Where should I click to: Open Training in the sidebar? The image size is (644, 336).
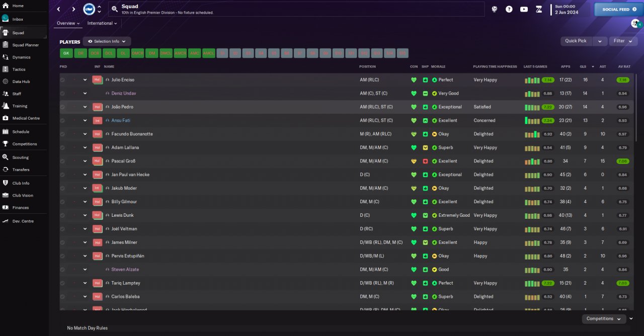click(20, 106)
